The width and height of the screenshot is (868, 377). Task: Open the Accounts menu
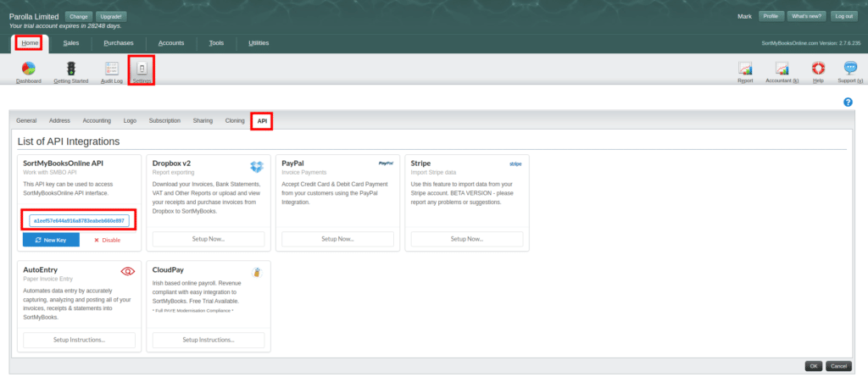pos(171,42)
